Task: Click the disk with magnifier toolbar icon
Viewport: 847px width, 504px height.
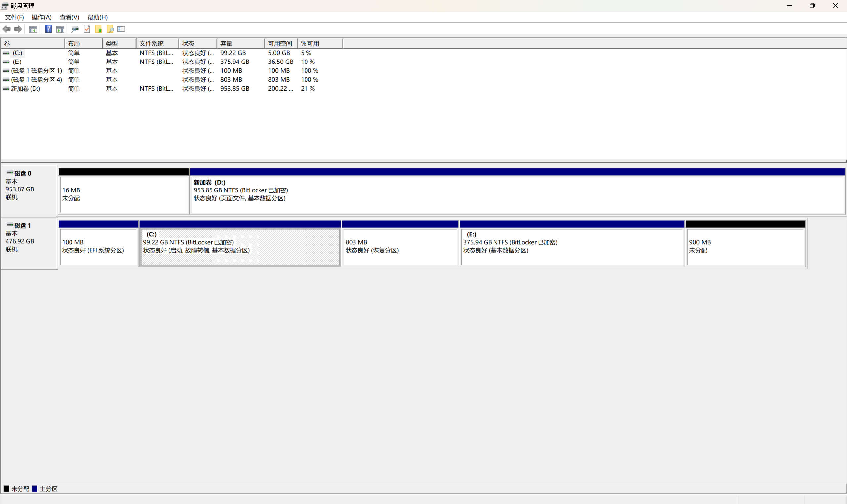Action: 75,29
